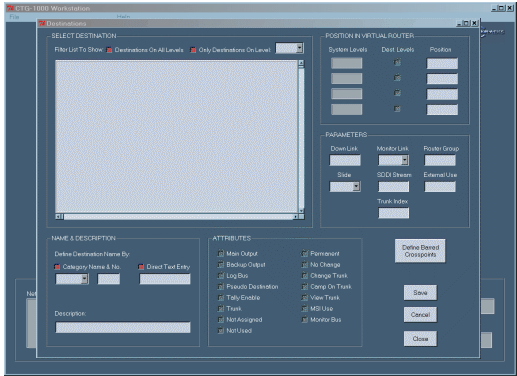Viewport: 517px width, 376px height.
Task: Toggle the MSI Use checkbox
Action: click(x=304, y=308)
